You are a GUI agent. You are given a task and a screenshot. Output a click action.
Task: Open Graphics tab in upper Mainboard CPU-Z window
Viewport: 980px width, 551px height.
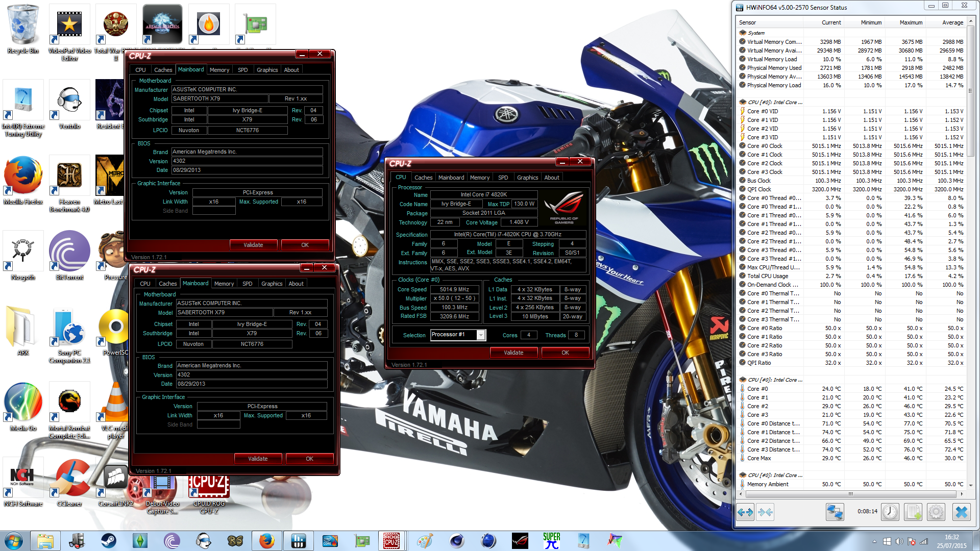267,70
